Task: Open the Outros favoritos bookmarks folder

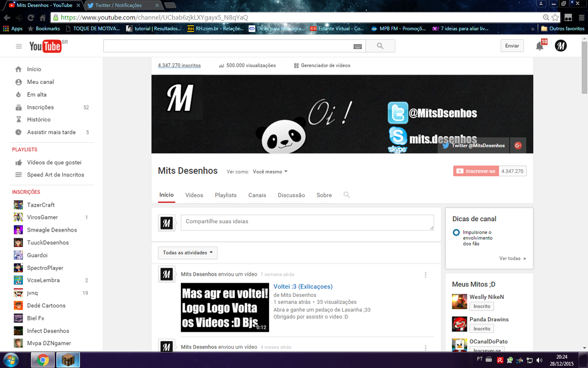Action: tap(563, 28)
